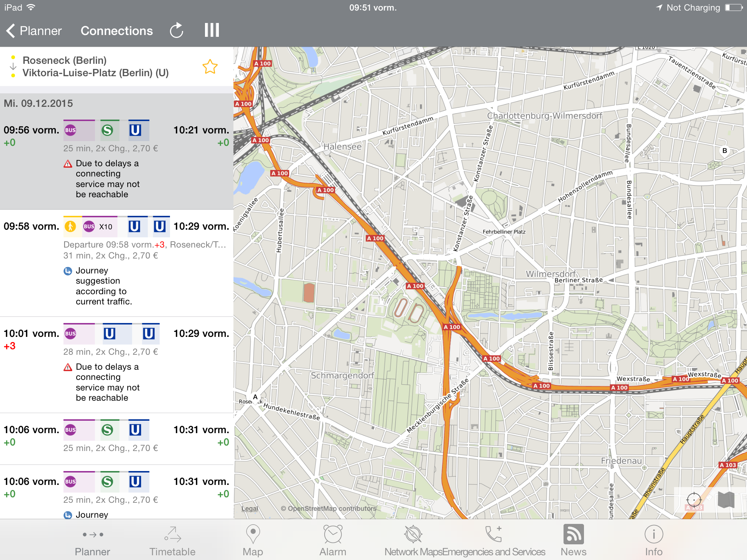The width and height of the screenshot is (747, 560).
Task: Click the 10:21 vorm. arrival time
Action: [201, 130]
